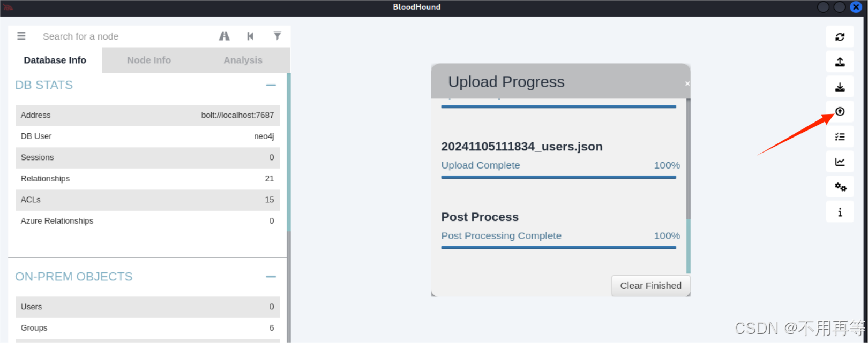Click the BloodHound app icon in title bar

tap(8, 7)
